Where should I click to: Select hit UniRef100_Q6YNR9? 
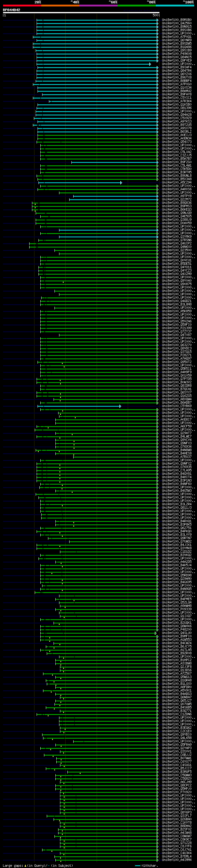click(177, 40)
